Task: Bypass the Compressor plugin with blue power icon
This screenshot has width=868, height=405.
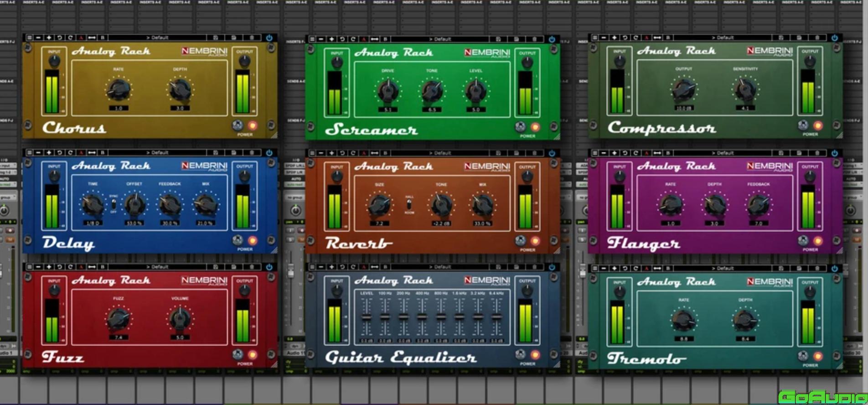Action: (835, 37)
